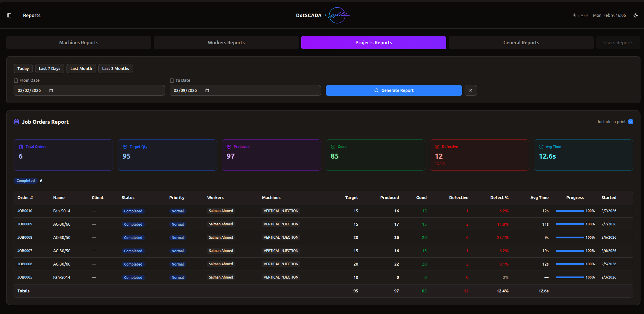The image size is (644, 314).
Task: Click the Good checkmark icon
Action: tap(333, 147)
